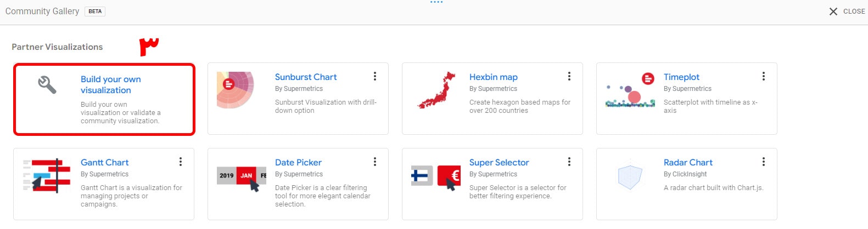Select Build your own visualization link
The width and height of the screenshot is (868, 229).
click(x=110, y=85)
